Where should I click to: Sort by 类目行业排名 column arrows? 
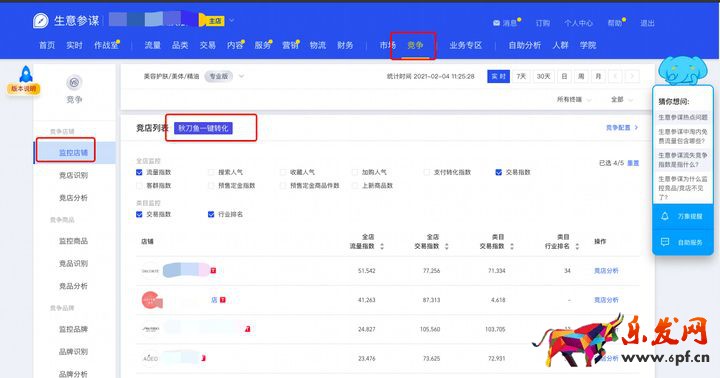coord(577,247)
